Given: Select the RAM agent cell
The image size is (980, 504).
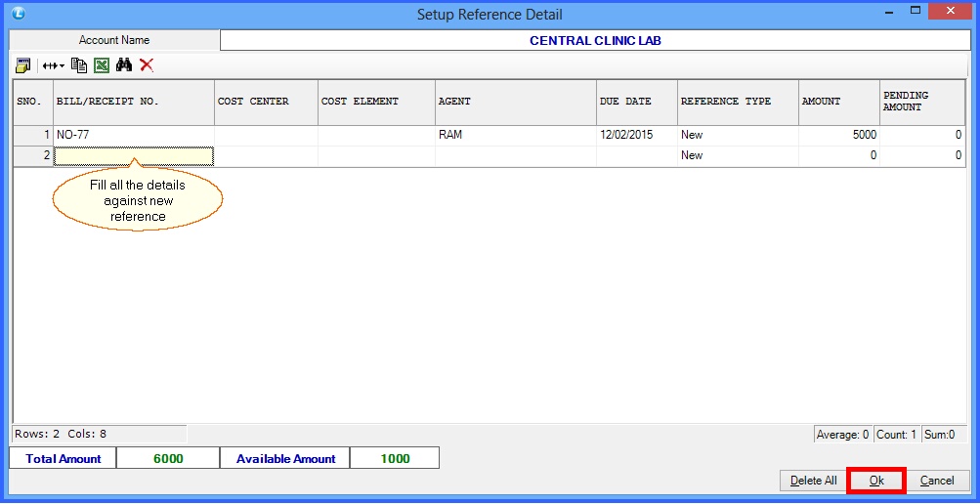Looking at the screenshot, I should [516, 135].
